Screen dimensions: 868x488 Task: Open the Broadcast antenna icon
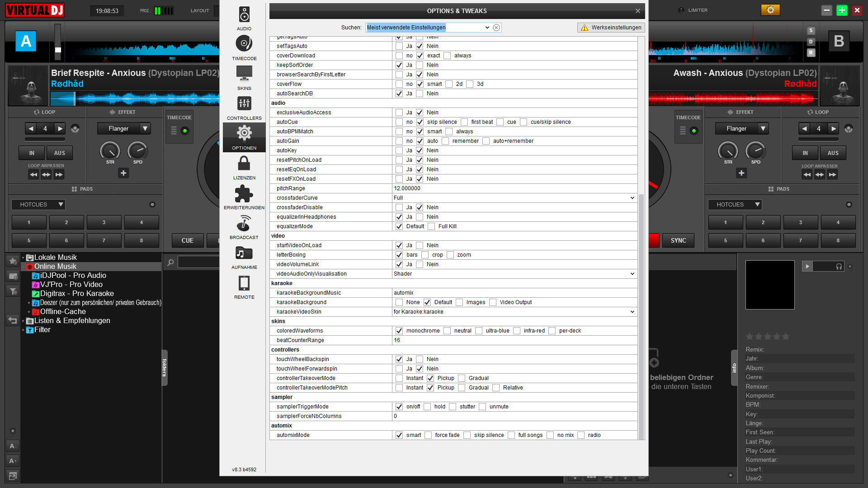click(x=244, y=224)
